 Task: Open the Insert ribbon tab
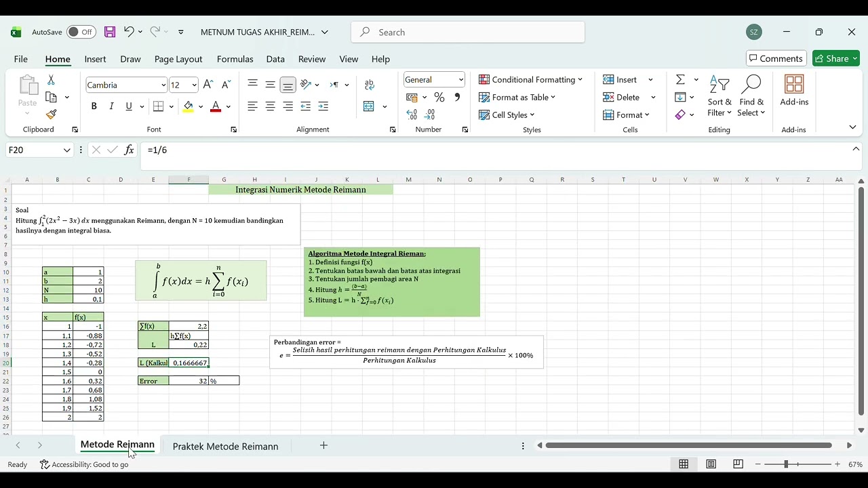pos(95,59)
